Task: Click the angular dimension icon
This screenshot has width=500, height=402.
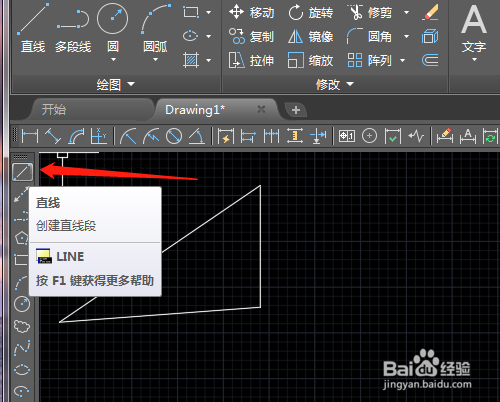Action: pyautogui.click(x=197, y=136)
